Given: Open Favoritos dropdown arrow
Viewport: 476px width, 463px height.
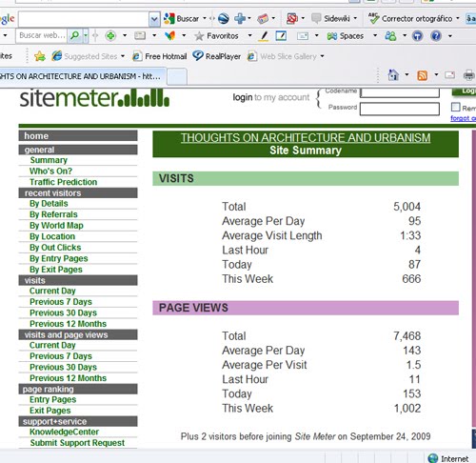Looking at the screenshot, I should tap(249, 35).
